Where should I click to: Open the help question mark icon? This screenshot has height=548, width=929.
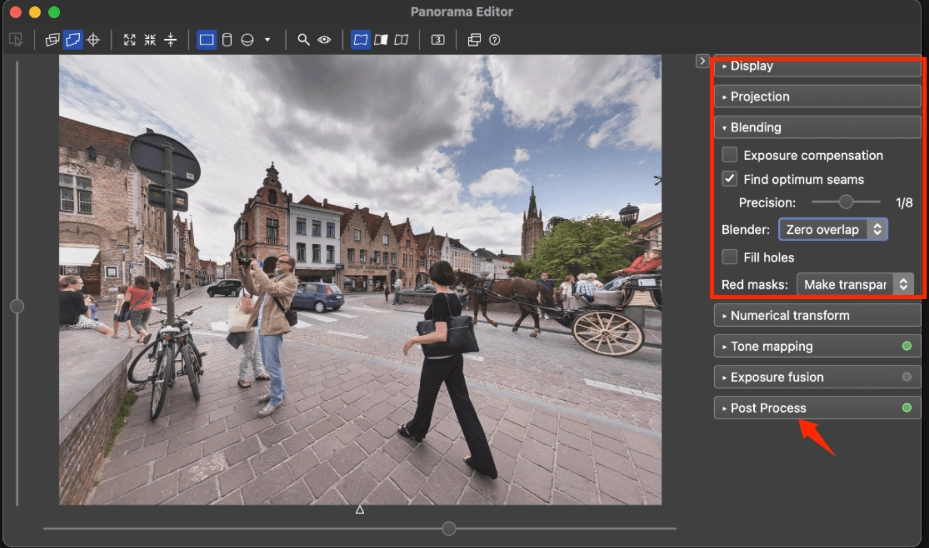494,40
